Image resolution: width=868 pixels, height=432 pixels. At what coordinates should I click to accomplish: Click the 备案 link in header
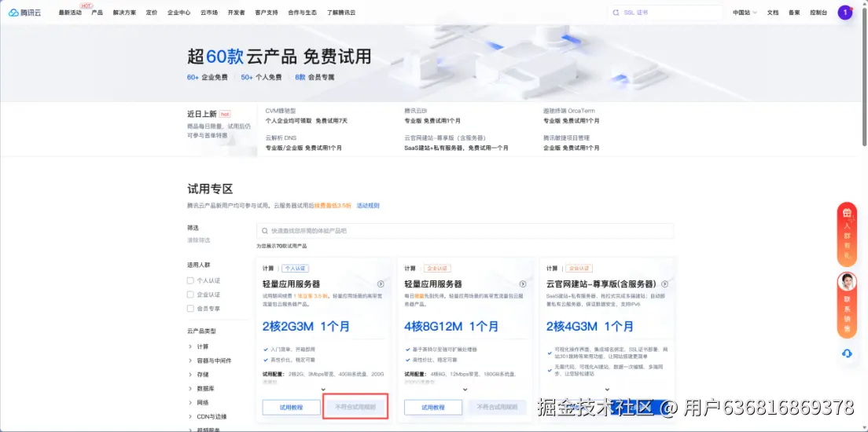pyautogui.click(x=794, y=12)
